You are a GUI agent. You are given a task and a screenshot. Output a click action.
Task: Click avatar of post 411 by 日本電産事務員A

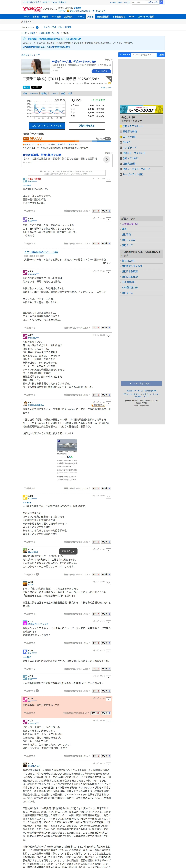click(25, 404)
